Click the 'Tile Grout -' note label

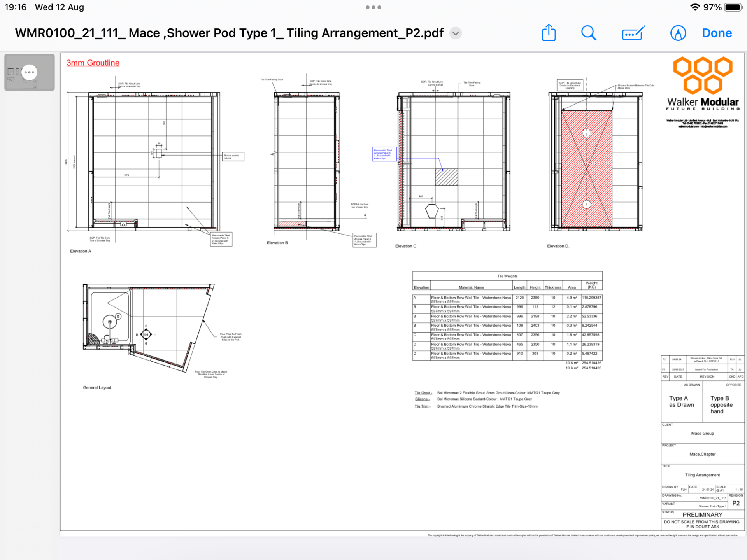(423, 393)
